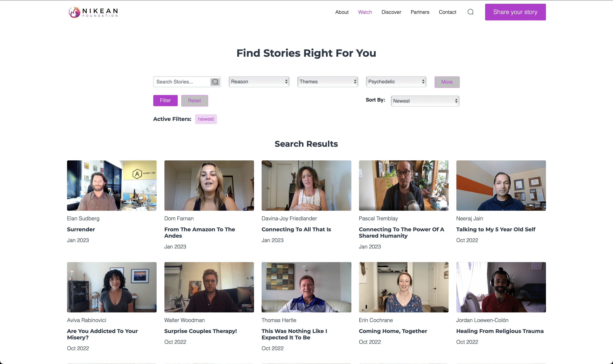Viewport: 613px width, 364px height.
Task: Click the Reset button to clear filters
Action: 194,100
